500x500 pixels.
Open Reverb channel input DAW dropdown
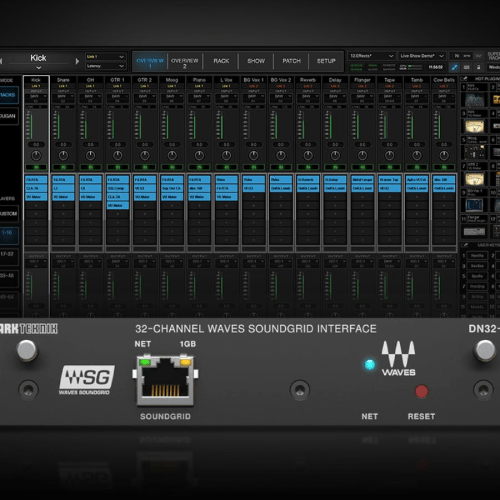pos(308,98)
